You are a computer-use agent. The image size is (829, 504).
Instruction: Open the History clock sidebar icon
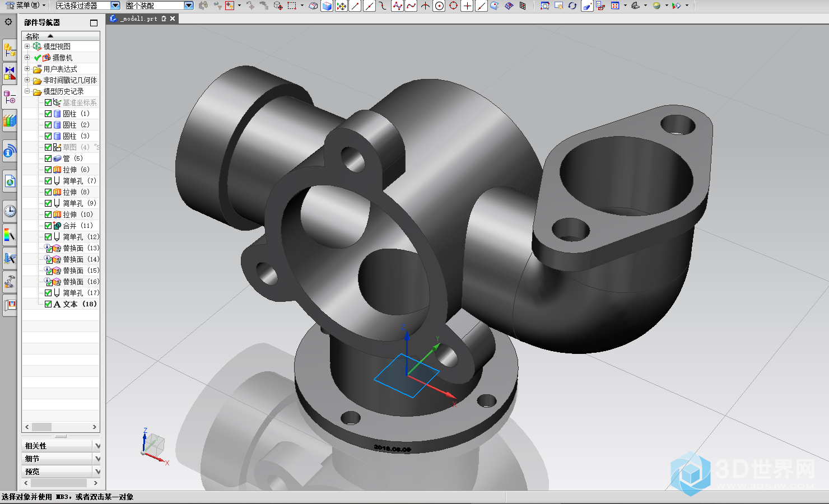(x=10, y=211)
